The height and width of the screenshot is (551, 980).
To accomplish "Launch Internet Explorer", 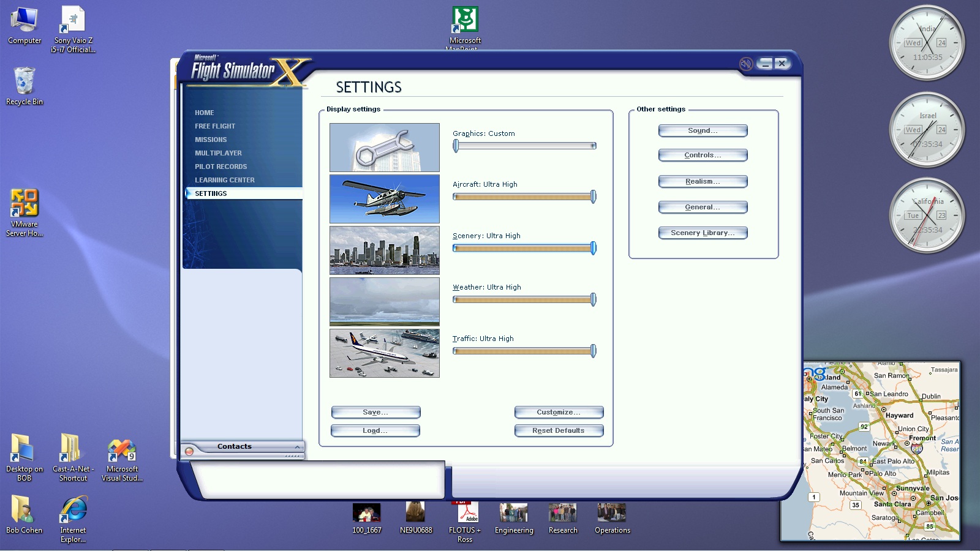I will tap(73, 519).
